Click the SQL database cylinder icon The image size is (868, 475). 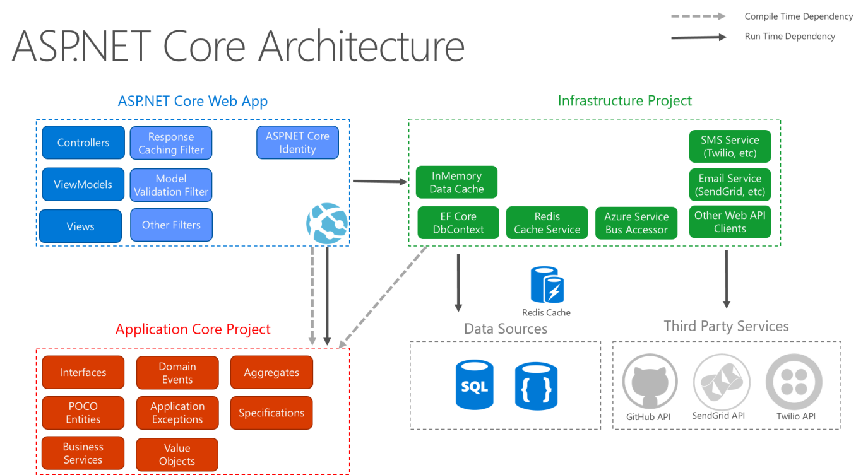click(x=474, y=385)
